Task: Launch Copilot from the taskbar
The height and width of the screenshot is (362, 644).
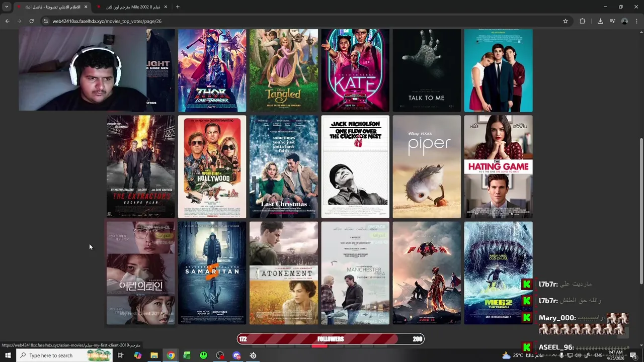Action: [138, 355]
